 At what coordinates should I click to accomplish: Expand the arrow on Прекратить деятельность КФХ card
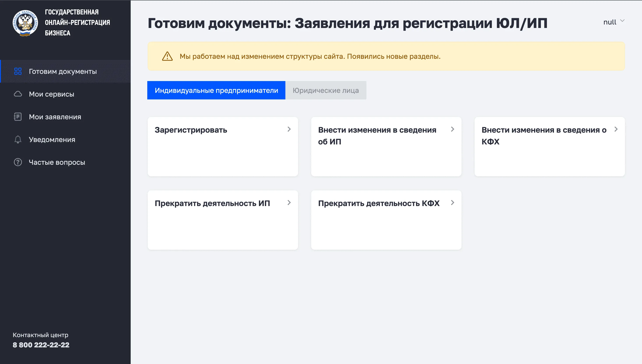[x=453, y=203]
